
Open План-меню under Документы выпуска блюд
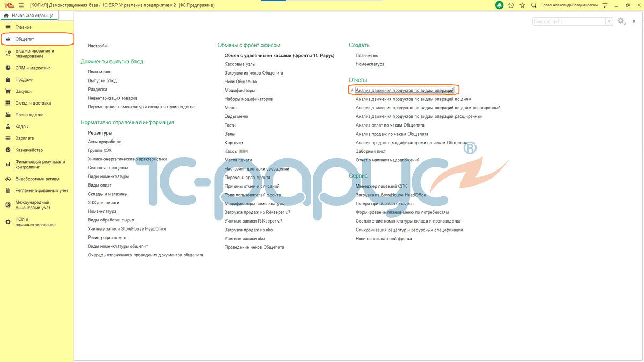pyautogui.click(x=99, y=72)
